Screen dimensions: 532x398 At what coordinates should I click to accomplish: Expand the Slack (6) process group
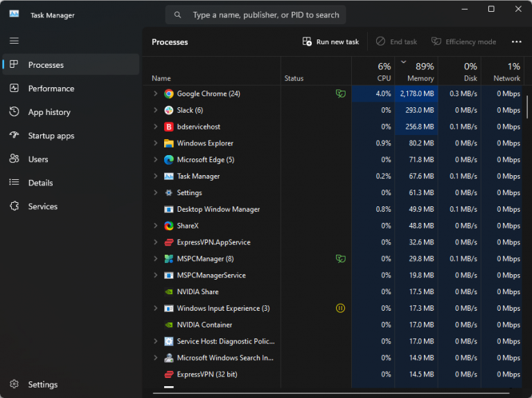coord(155,110)
